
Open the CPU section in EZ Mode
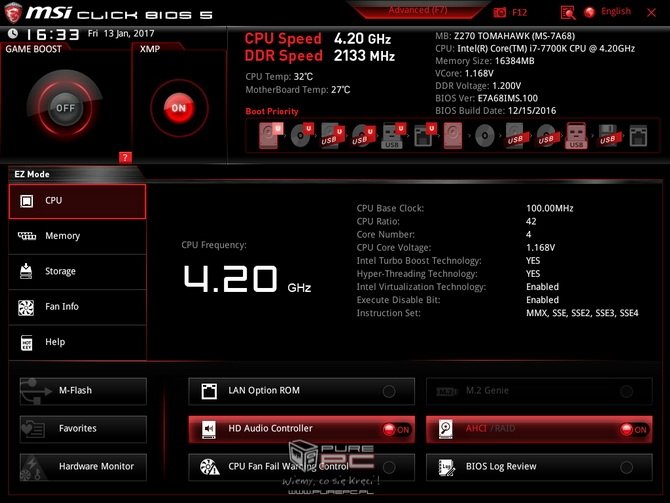click(77, 201)
